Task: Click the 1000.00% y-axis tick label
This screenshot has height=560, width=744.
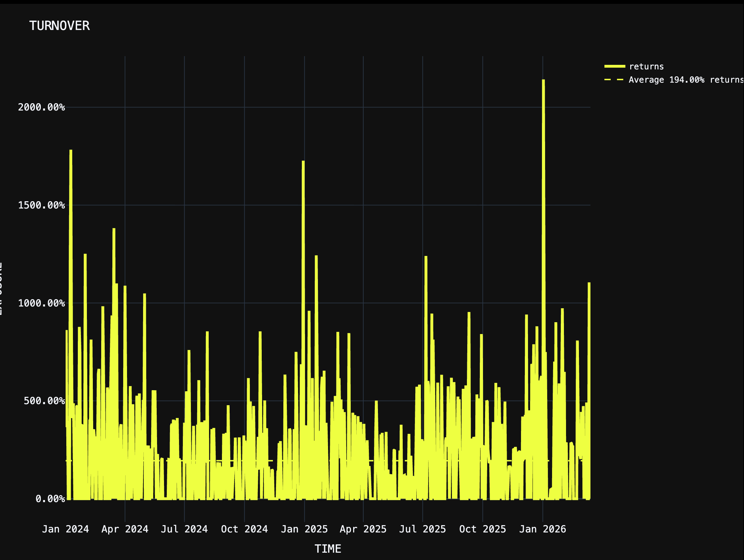Action: [42, 303]
